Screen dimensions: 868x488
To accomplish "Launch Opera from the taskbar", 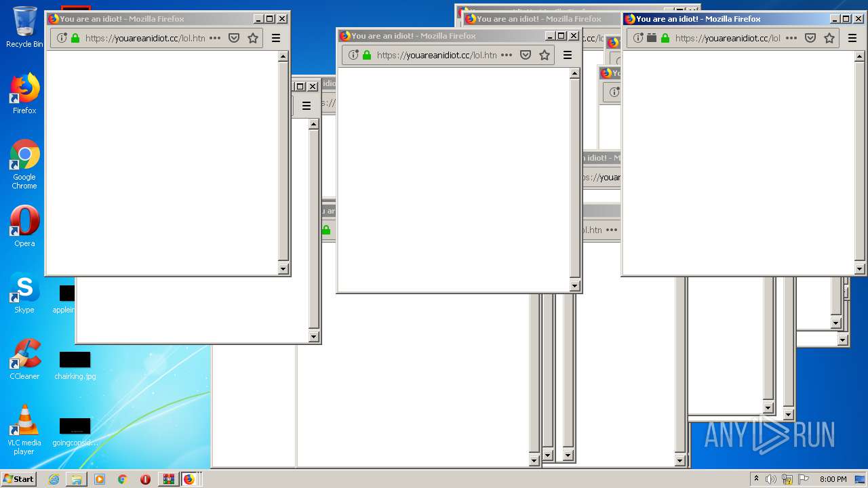I will [145, 479].
